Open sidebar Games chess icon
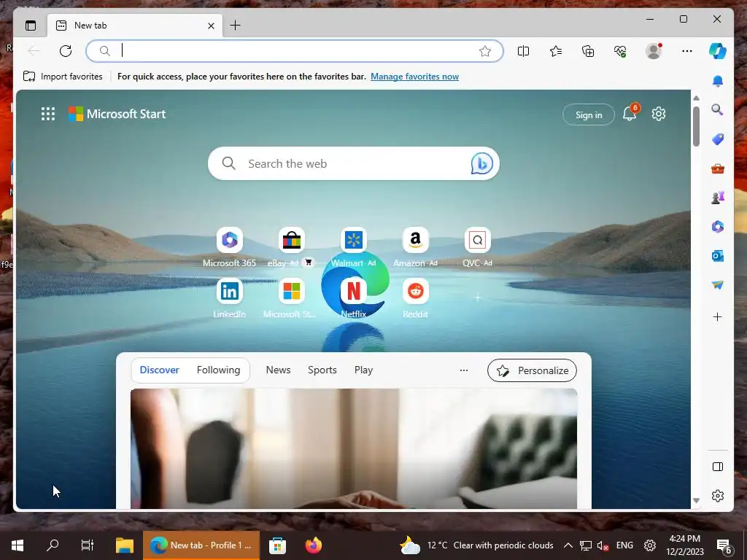This screenshot has width=747, height=560. [718, 198]
